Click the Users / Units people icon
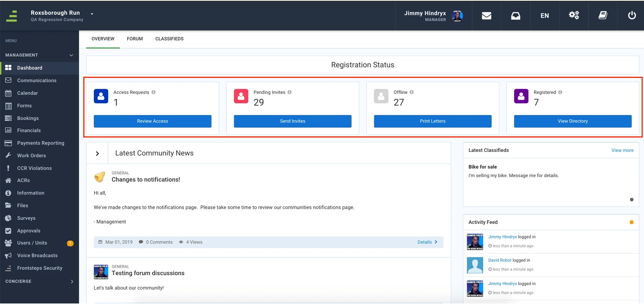The height and width of the screenshot is (305, 644). pyautogui.click(x=8, y=243)
